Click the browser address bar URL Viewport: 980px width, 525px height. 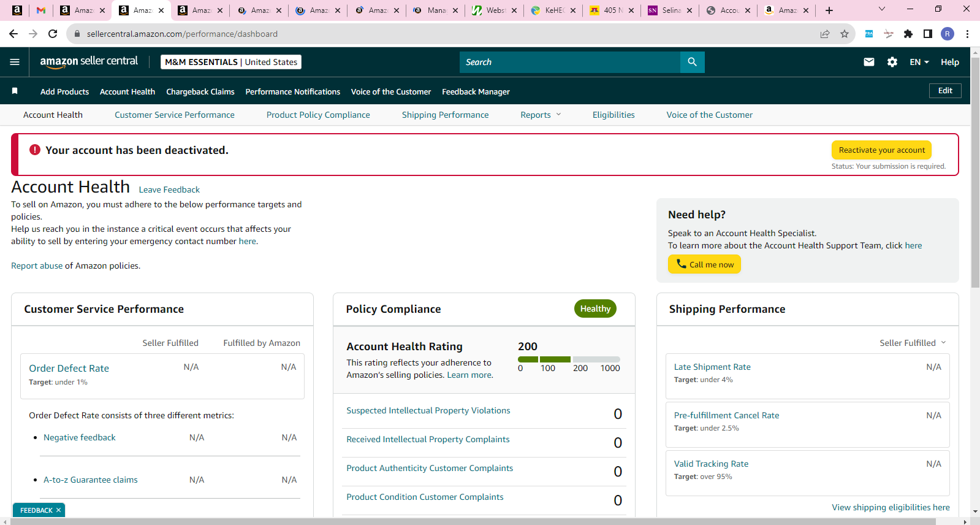(182, 34)
